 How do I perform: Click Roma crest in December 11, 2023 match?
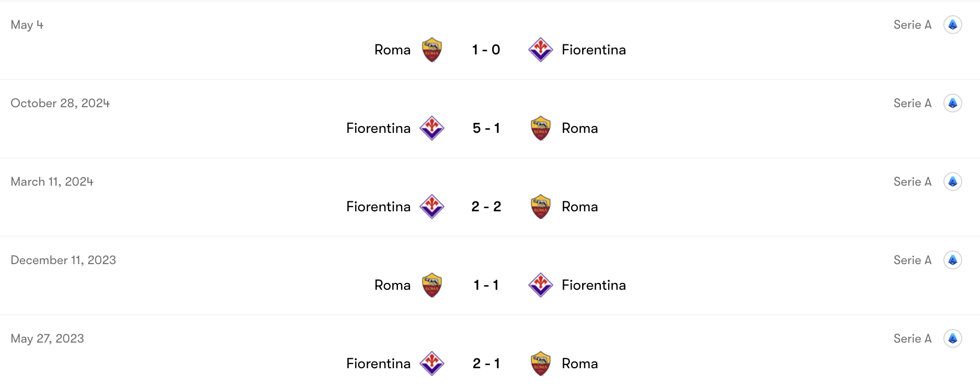[431, 285]
